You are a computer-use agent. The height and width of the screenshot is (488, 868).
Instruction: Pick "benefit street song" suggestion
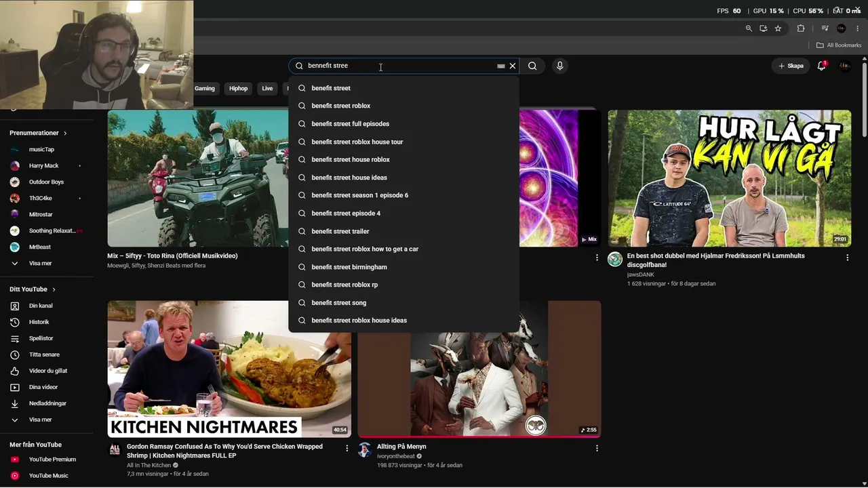click(404, 303)
